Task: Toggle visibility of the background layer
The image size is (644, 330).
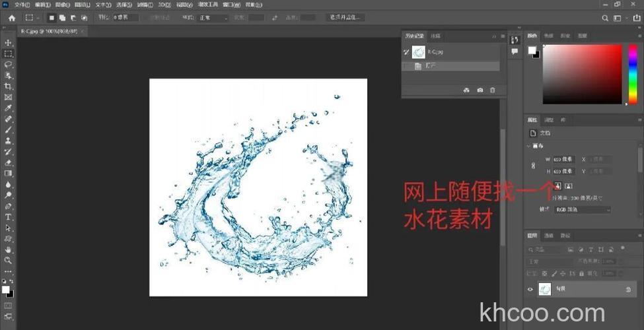Action: pyautogui.click(x=530, y=289)
